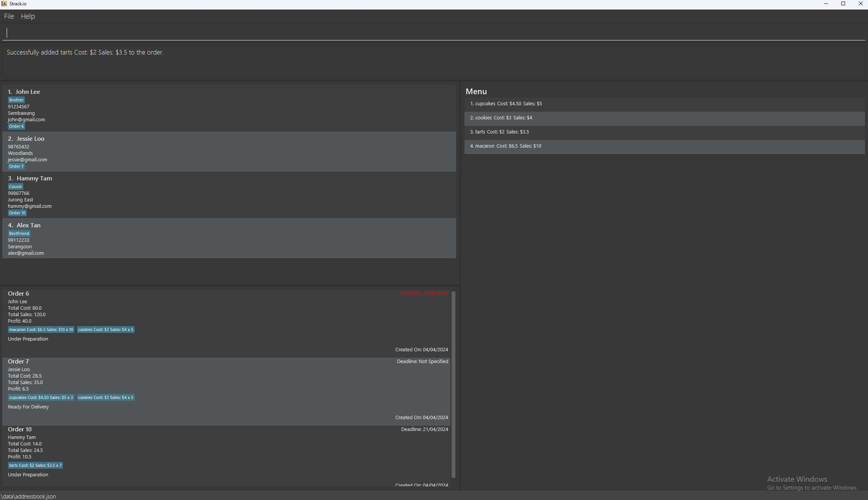This screenshot has height=500, width=868.
Task: Click phone number 98765432
Action: (x=19, y=147)
